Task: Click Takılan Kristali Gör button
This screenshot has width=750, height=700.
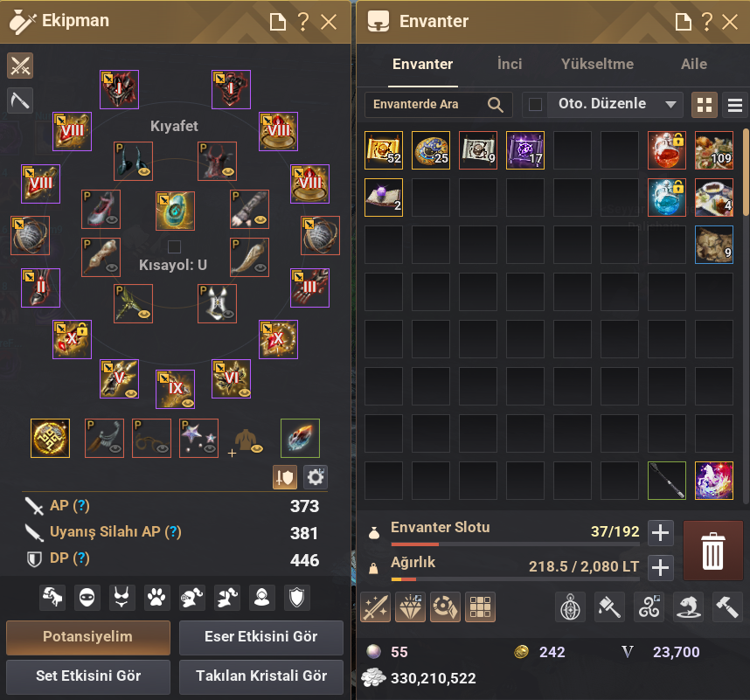Action: point(261,676)
